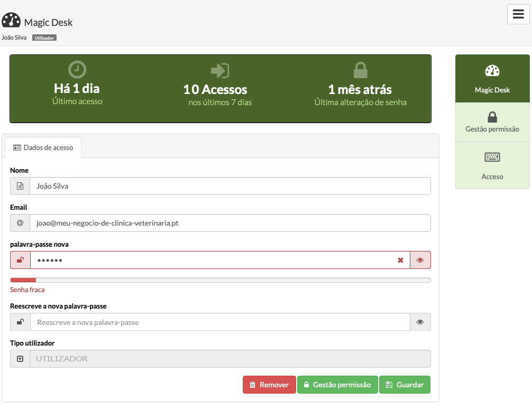Open Acceso in the sidebar menu

[492, 165]
